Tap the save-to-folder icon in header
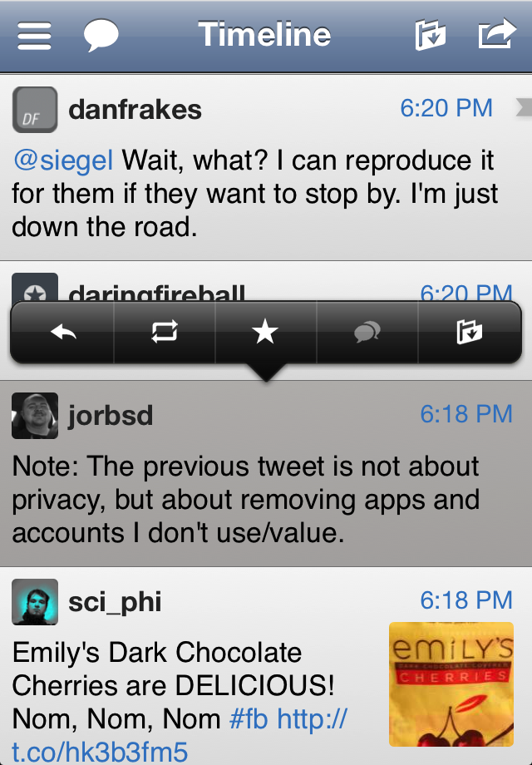Image resolution: width=532 pixels, height=765 pixels. (x=430, y=35)
